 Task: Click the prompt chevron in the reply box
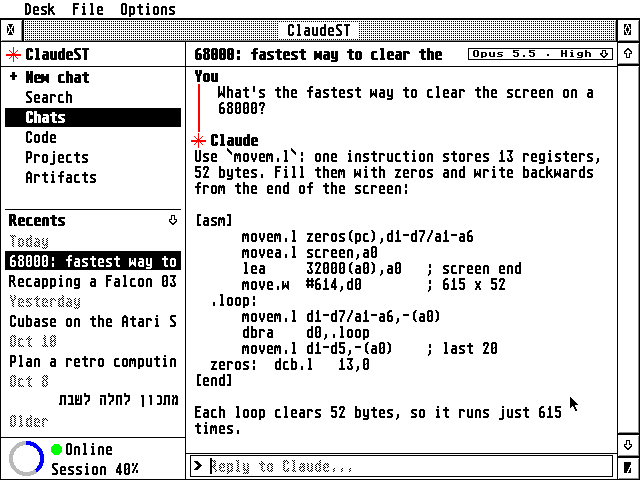(x=198, y=466)
